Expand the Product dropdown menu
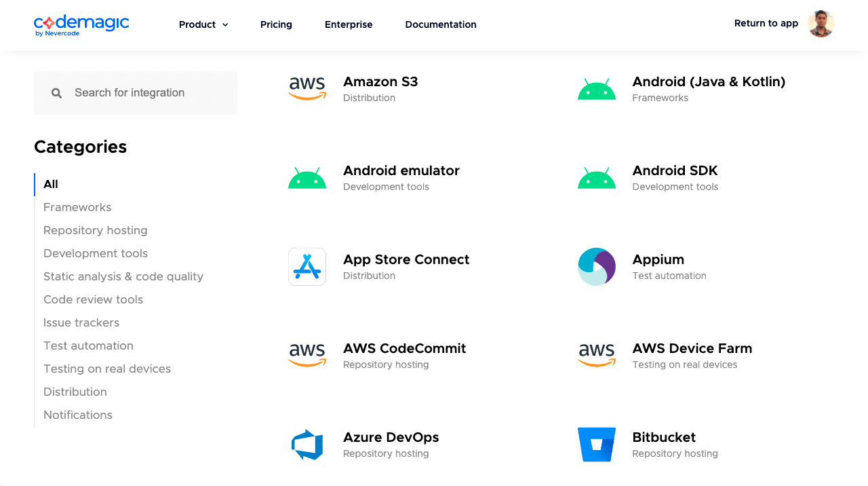Viewport: 868px width, 486px height. [203, 24]
